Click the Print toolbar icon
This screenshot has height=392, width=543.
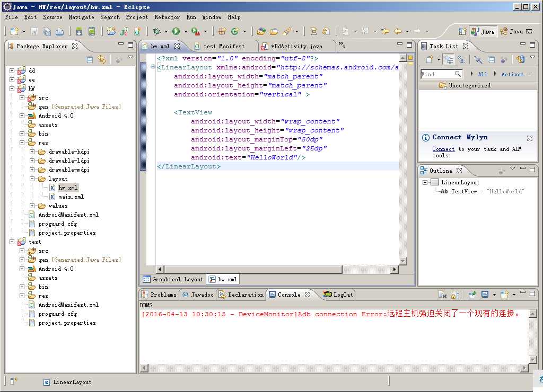[x=59, y=31]
